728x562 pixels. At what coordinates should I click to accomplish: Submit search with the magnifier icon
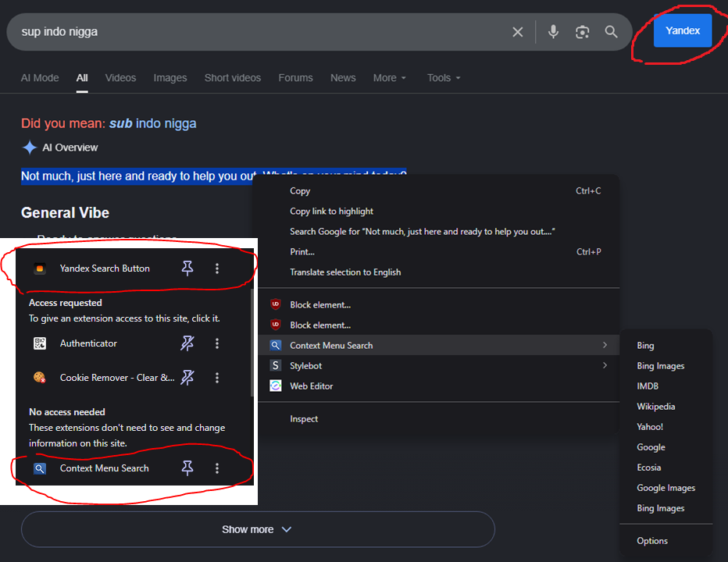pyautogui.click(x=611, y=31)
